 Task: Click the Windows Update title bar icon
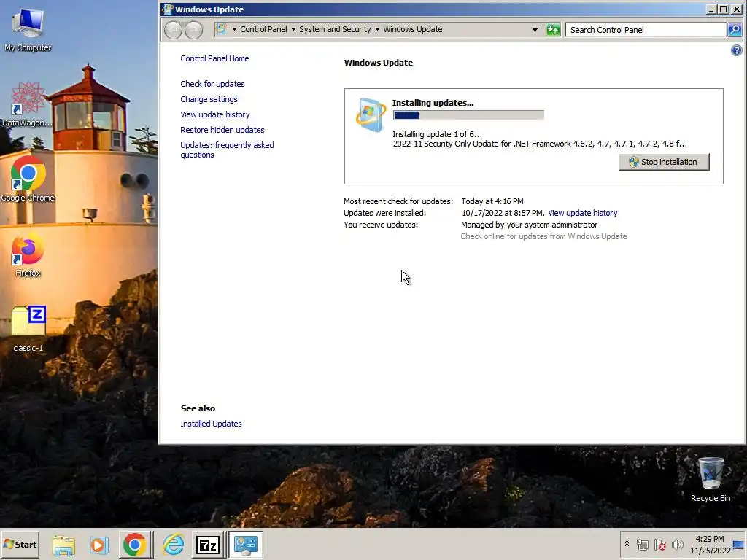167,9
